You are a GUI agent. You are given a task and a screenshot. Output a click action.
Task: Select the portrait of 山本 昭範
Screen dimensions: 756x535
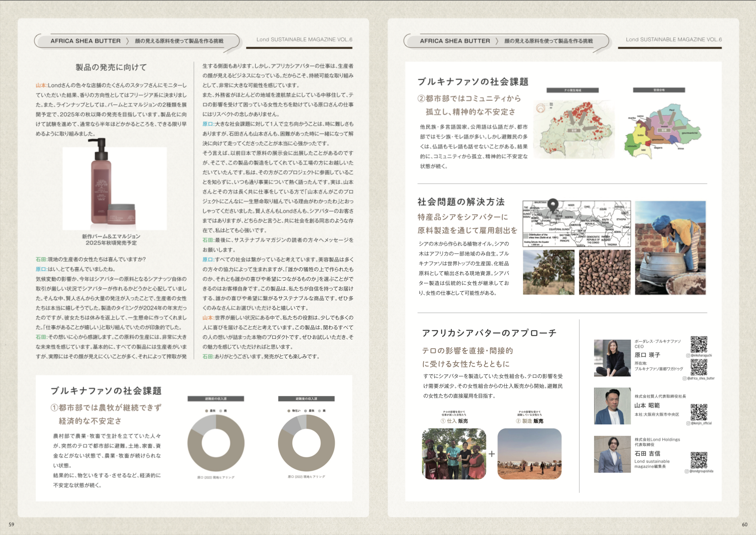tap(612, 406)
